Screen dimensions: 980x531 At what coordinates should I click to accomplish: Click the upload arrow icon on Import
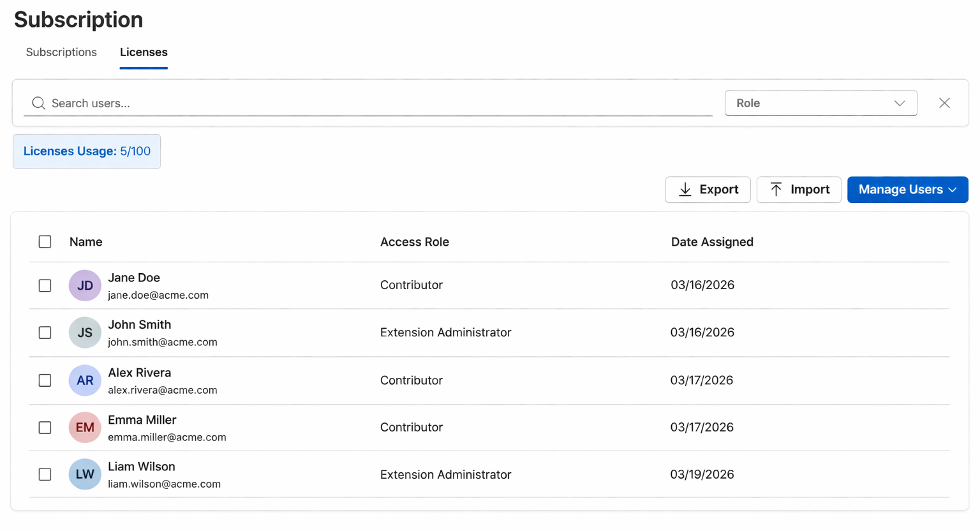point(776,190)
